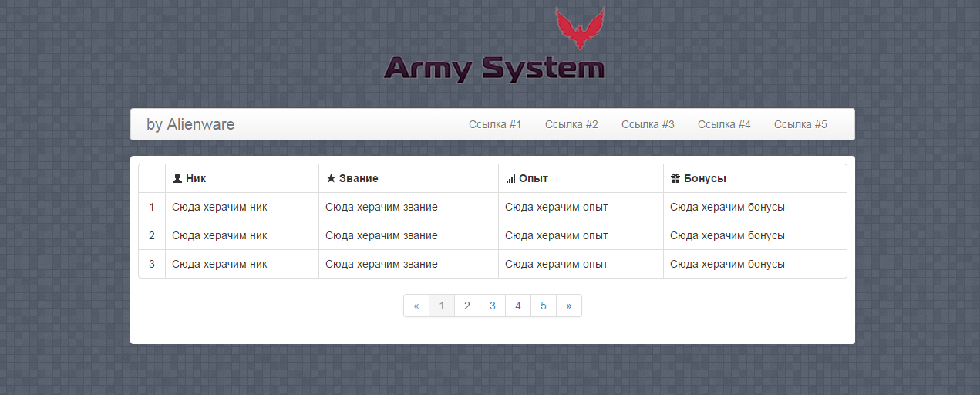This screenshot has width=980, height=395.
Task: Go to page 2 in pagination
Action: click(467, 306)
